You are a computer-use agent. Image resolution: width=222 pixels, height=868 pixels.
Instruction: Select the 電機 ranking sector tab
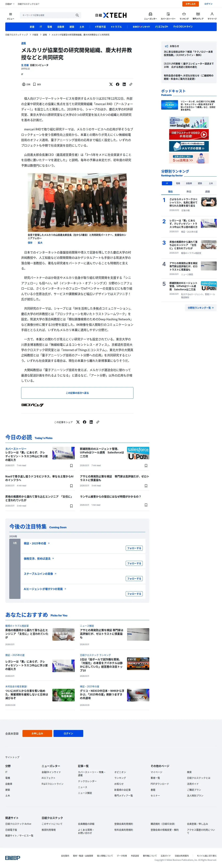[x=178, y=183]
